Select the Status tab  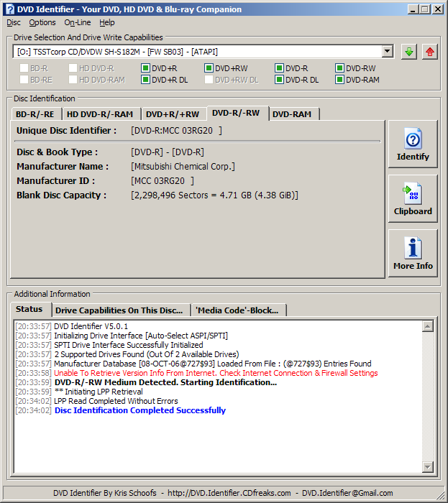(x=29, y=309)
